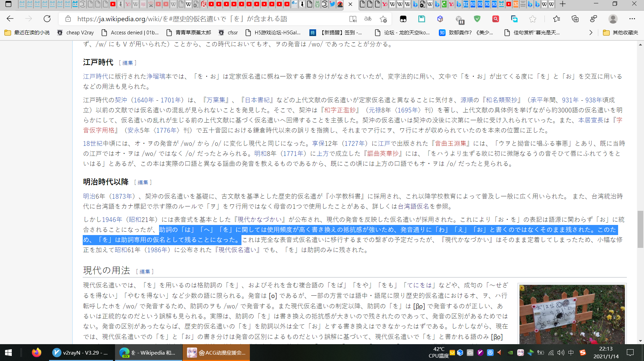This screenshot has height=361, width=644.
Task: Follow the 台湾語仮名 link
Action: [413, 206]
